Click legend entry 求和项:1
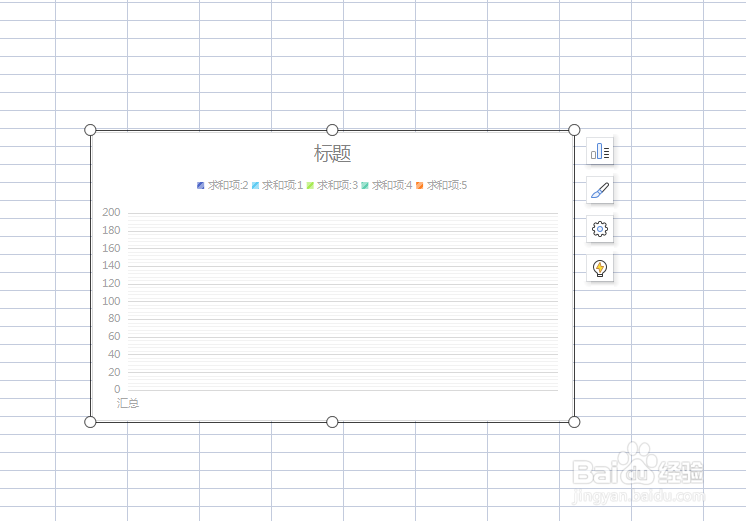This screenshot has height=521, width=746. (x=277, y=185)
